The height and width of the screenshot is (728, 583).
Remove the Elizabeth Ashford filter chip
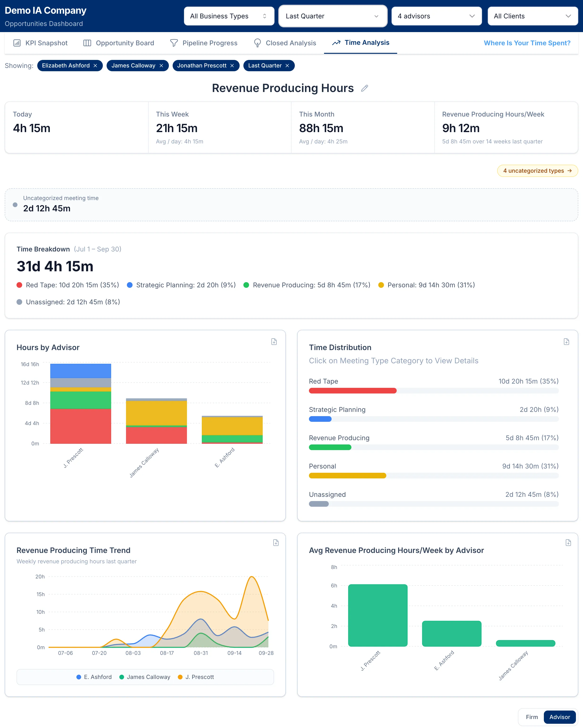[x=95, y=66]
